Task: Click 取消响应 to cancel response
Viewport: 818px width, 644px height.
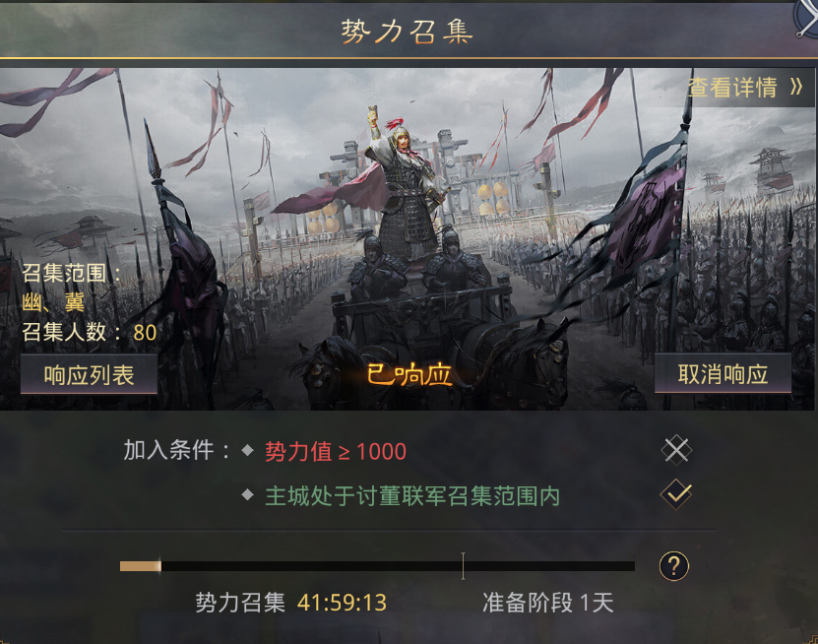Action: click(723, 373)
